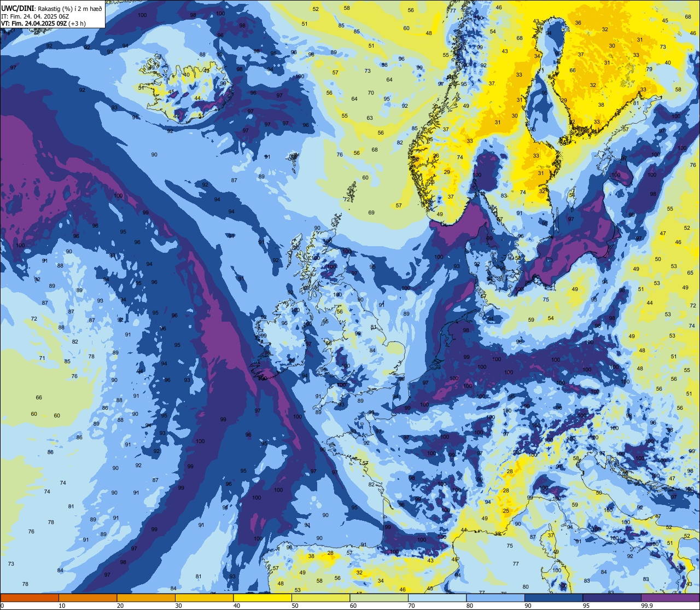The width and height of the screenshot is (700, 610).
Task: Select the medium blue 90–95 legend swatch
Action: tap(553, 597)
